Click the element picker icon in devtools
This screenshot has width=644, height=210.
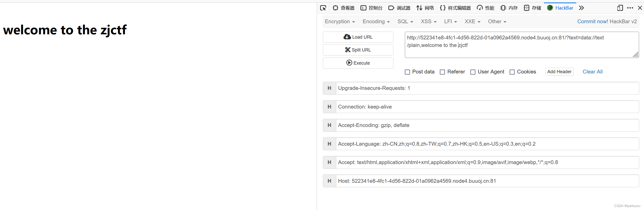point(323,8)
